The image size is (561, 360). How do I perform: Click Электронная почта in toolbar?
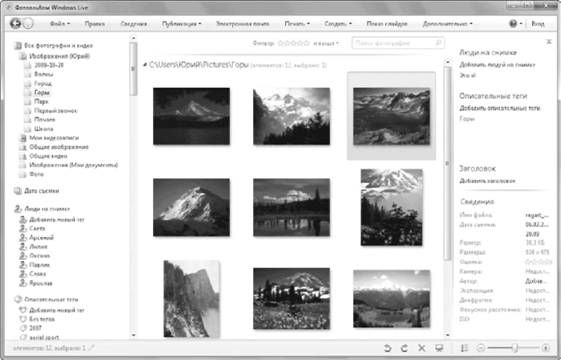point(243,24)
